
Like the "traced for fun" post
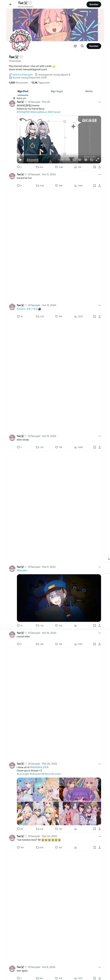coord(59,186)
